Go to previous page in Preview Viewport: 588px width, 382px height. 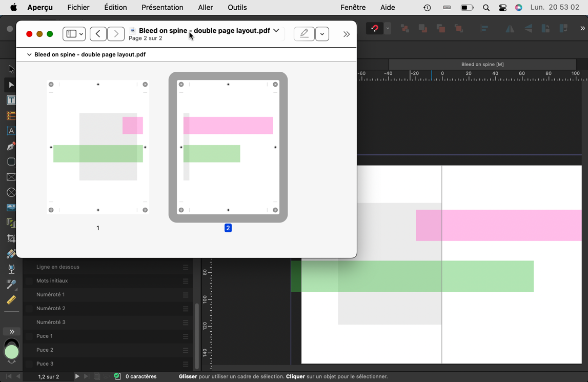[x=98, y=34]
